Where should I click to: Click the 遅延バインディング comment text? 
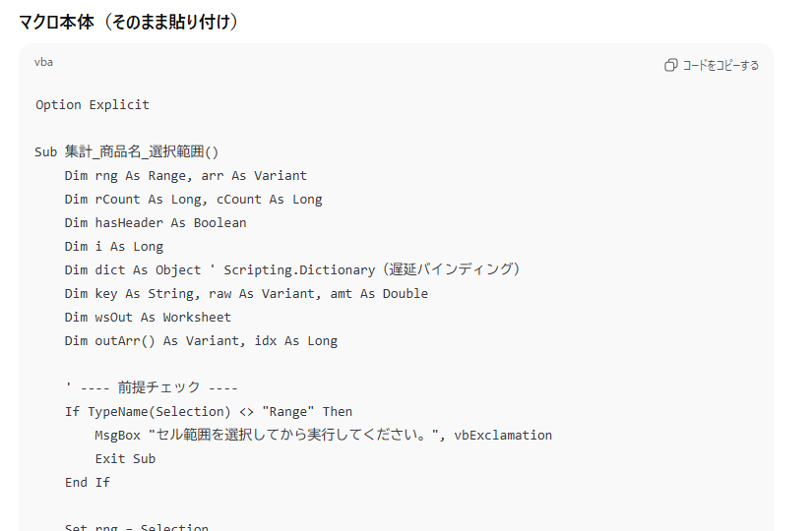click(x=455, y=269)
